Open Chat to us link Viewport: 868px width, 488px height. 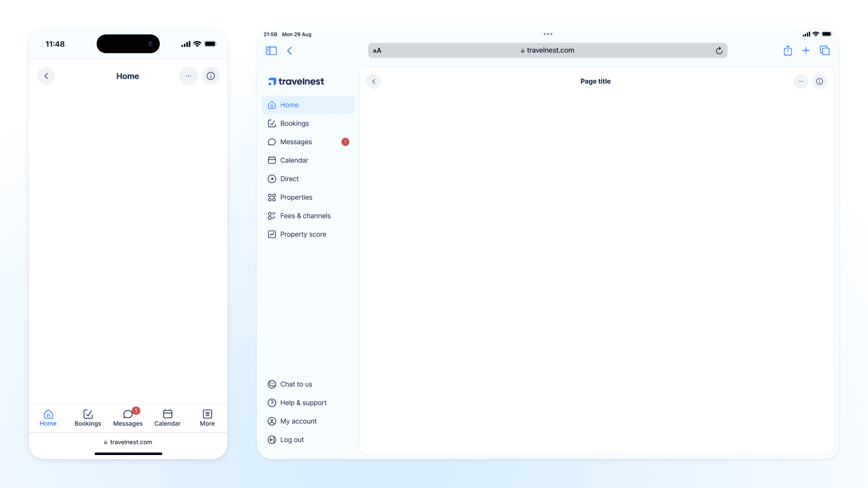[296, 384]
